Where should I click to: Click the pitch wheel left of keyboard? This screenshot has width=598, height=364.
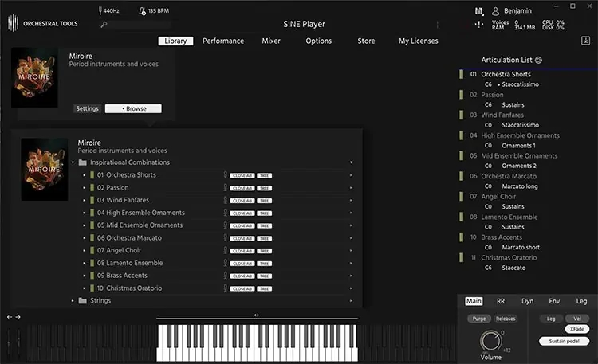9,343
